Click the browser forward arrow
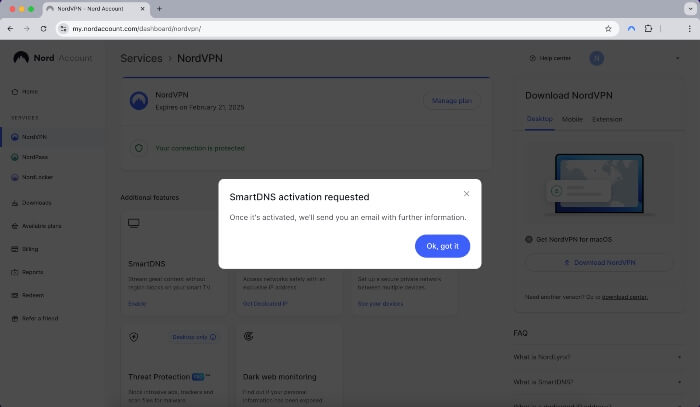The width and height of the screenshot is (700, 407). [x=27, y=29]
